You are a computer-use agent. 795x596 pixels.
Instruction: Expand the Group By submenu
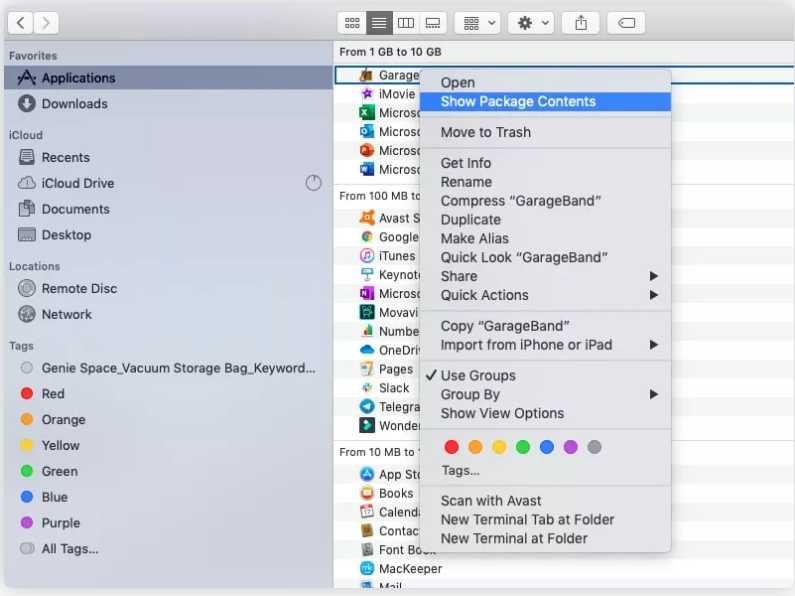546,394
